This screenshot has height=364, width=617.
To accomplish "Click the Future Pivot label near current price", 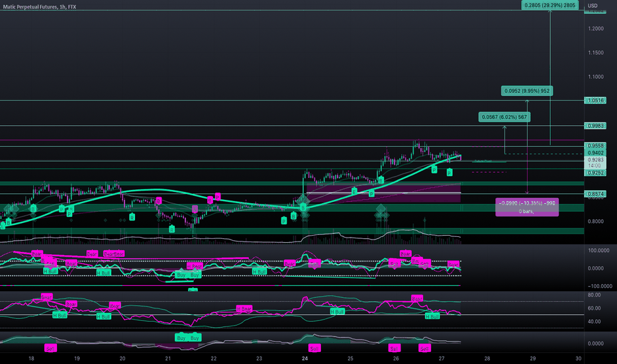I will pos(483,161).
